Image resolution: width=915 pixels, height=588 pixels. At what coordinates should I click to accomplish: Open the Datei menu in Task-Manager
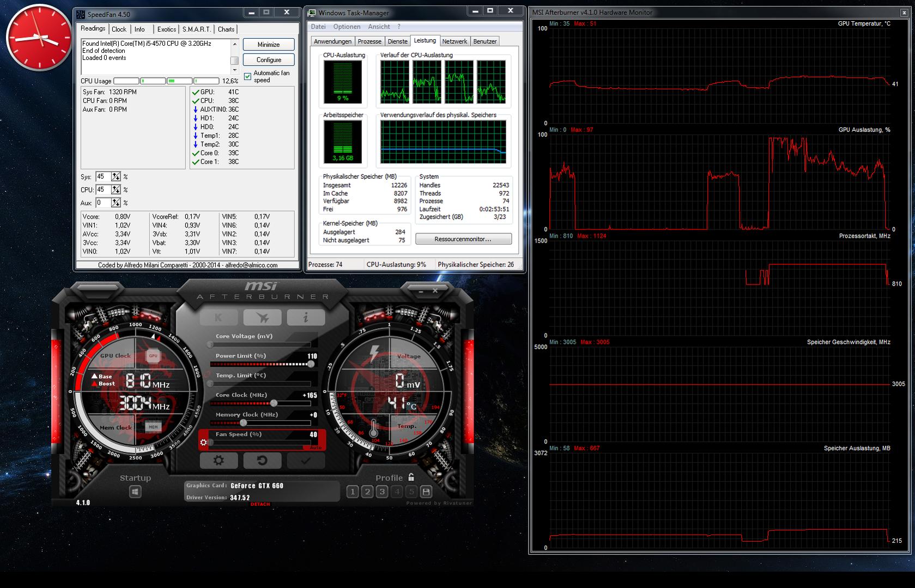(x=318, y=27)
